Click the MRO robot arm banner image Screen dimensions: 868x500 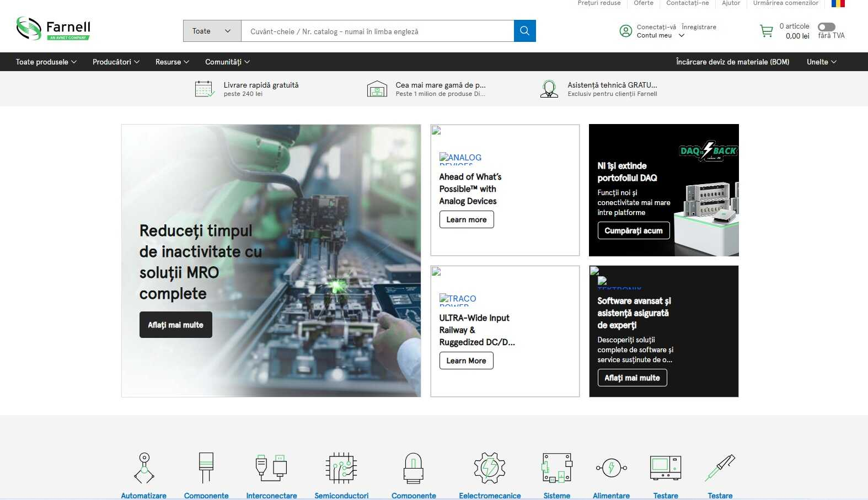(271, 260)
